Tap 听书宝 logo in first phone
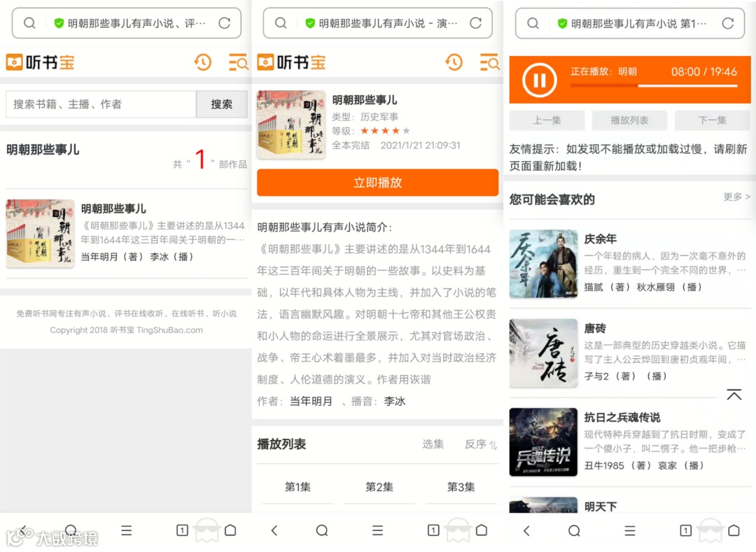 pyautogui.click(x=41, y=62)
